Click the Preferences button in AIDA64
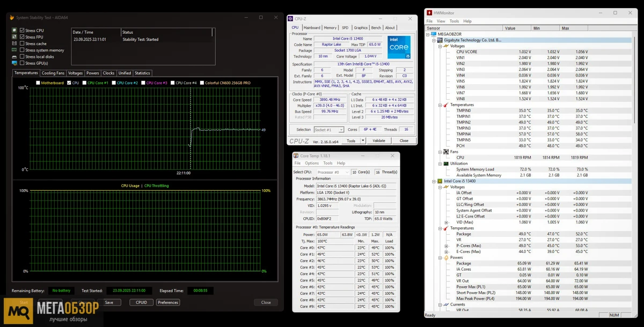 click(168, 302)
